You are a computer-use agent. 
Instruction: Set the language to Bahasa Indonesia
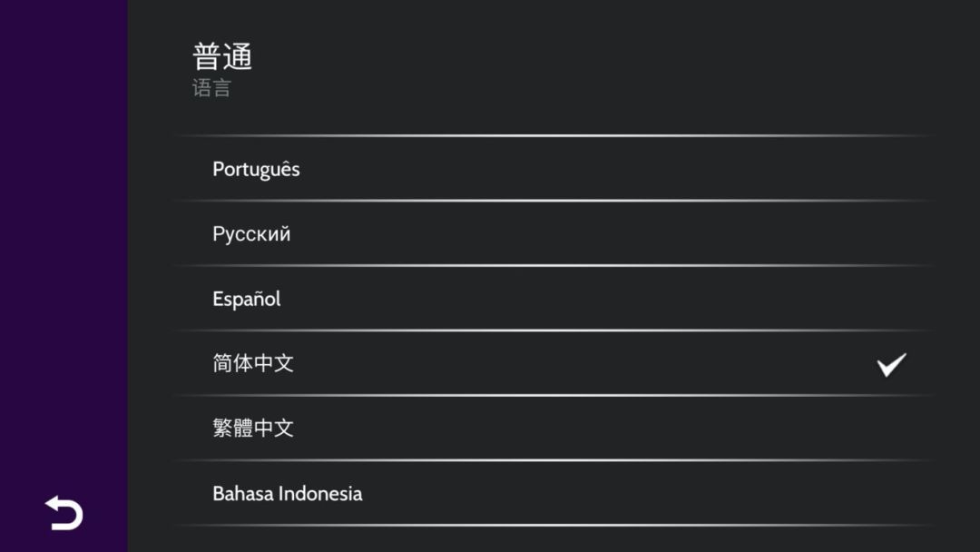tap(287, 494)
